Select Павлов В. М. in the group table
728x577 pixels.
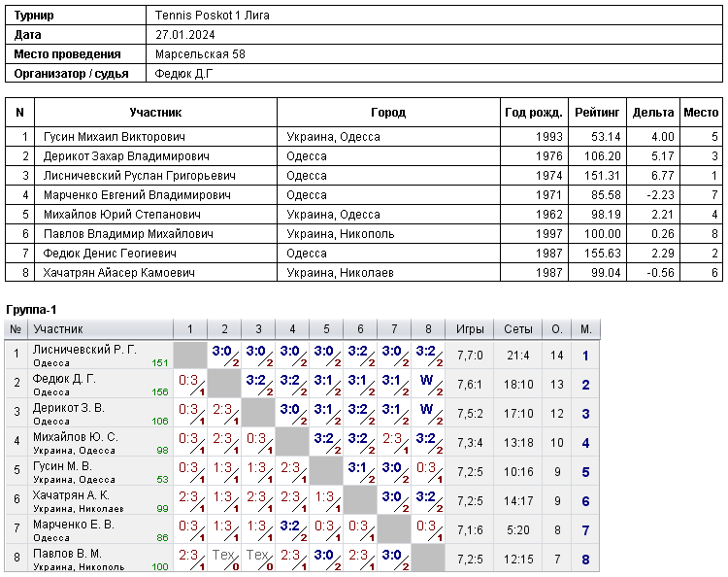click(x=67, y=554)
